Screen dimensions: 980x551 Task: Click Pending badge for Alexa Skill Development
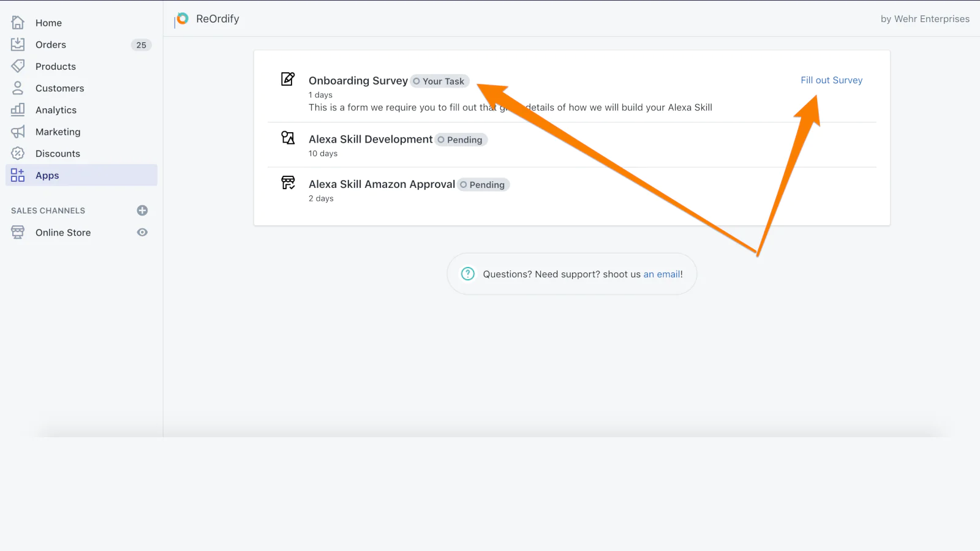pos(461,140)
